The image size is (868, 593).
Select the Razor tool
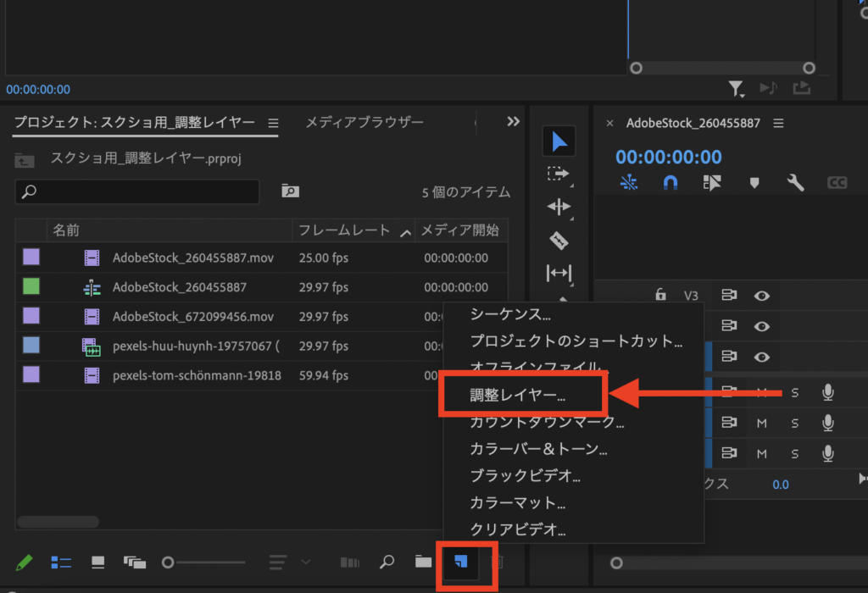click(559, 241)
